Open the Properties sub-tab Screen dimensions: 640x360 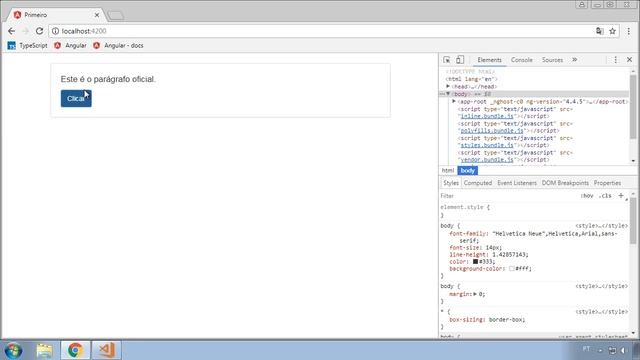tap(607, 183)
